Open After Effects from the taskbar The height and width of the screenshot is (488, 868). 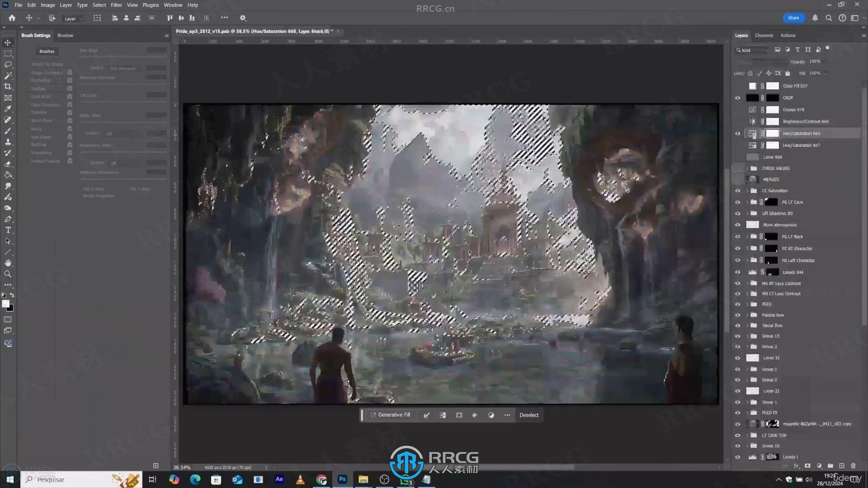(279, 479)
